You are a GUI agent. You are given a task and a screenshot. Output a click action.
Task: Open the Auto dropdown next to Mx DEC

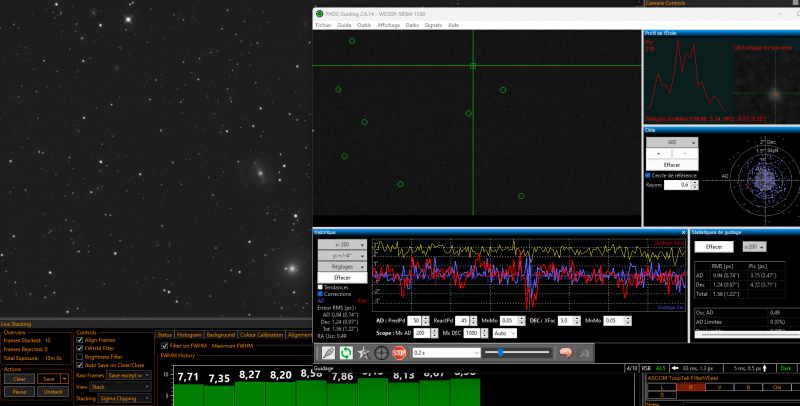(x=504, y=333)
